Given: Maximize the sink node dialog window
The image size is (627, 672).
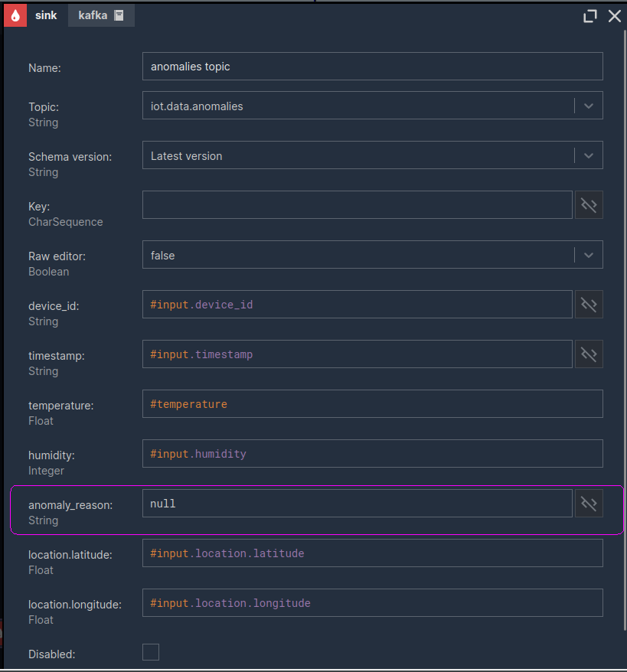Looking at the screenshot, I should click(590, 16).
